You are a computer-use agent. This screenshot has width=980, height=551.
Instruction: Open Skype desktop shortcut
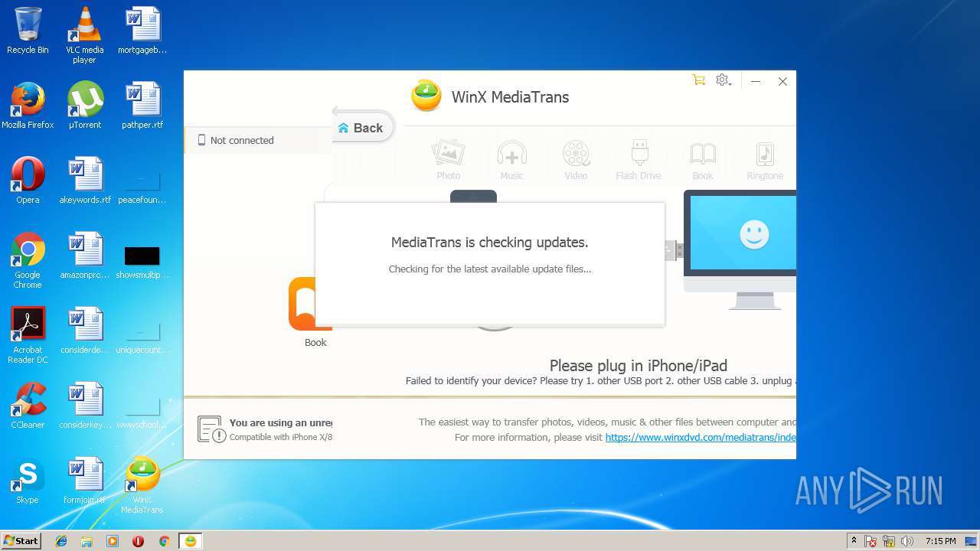tap(28, 481)
